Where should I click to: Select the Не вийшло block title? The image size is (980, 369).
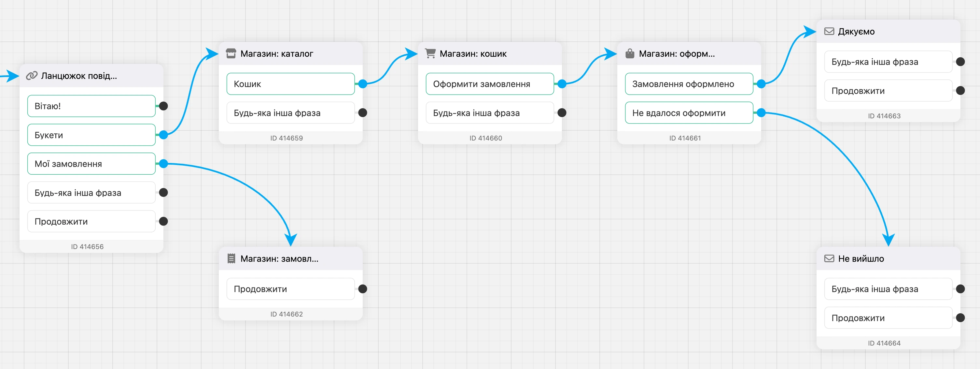tap(861, 258)
